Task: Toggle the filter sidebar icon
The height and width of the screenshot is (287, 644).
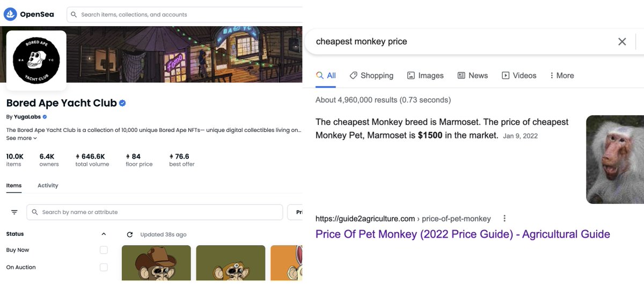Action: click(x=14, y=212)
